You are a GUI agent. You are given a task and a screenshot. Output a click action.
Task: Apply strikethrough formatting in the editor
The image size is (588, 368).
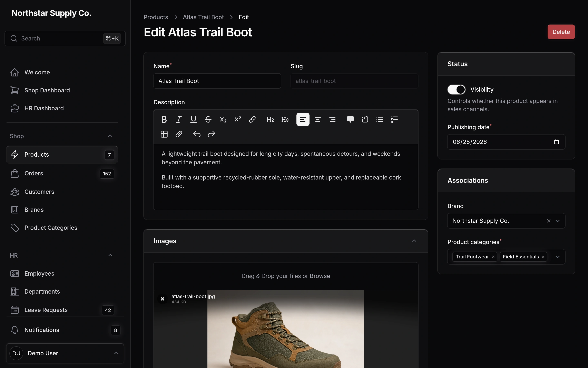click(x=208, y=119)
